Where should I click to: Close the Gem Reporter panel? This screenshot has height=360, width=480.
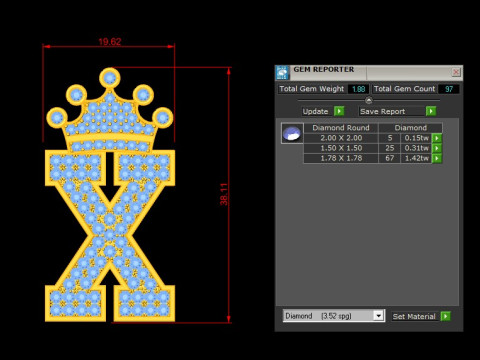456,72
